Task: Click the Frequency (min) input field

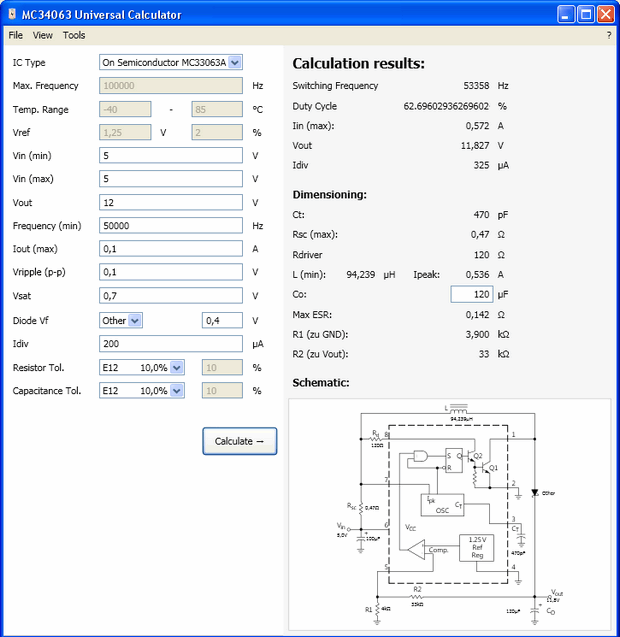Action: coord(171,225)
